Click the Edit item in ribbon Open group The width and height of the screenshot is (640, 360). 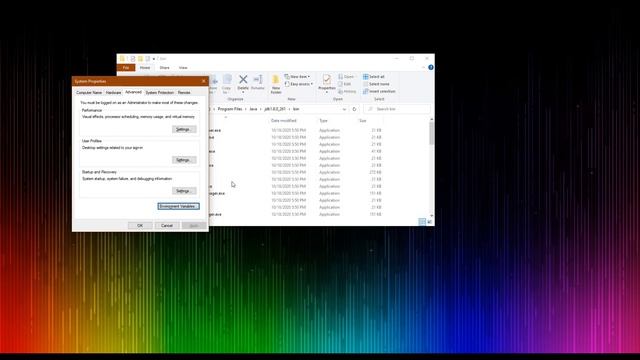point(344,84)
